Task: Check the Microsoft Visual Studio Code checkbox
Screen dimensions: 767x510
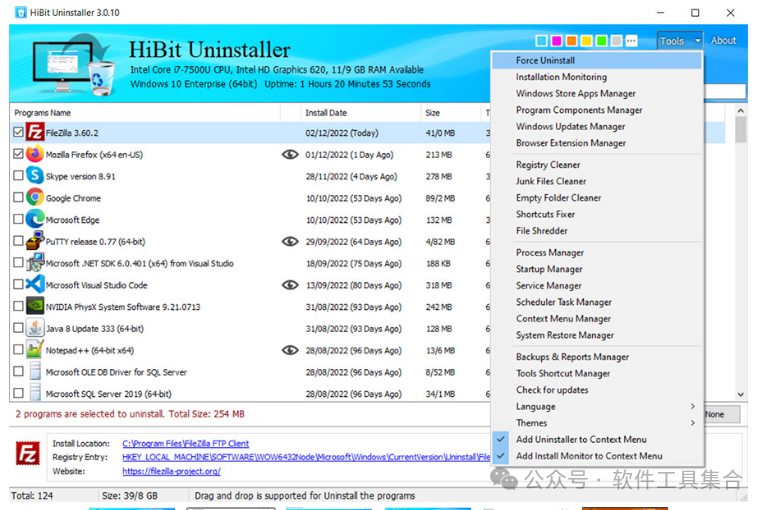Action: tap(18, 285)
